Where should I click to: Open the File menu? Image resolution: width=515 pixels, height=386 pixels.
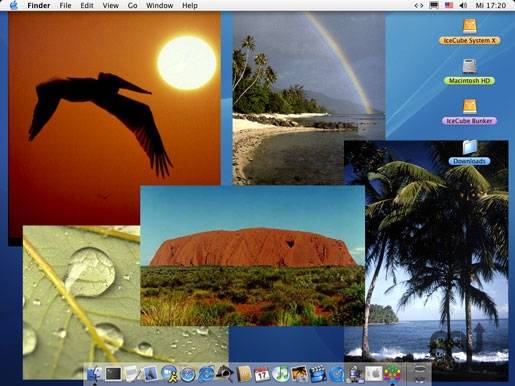tap(65, 5)
